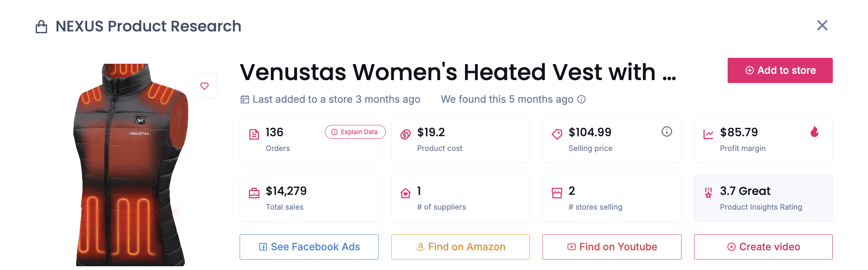Screen dimensions: 868x270
Task: Click the info icon after 'found this 5 months ago'
Action: (581, 99)
